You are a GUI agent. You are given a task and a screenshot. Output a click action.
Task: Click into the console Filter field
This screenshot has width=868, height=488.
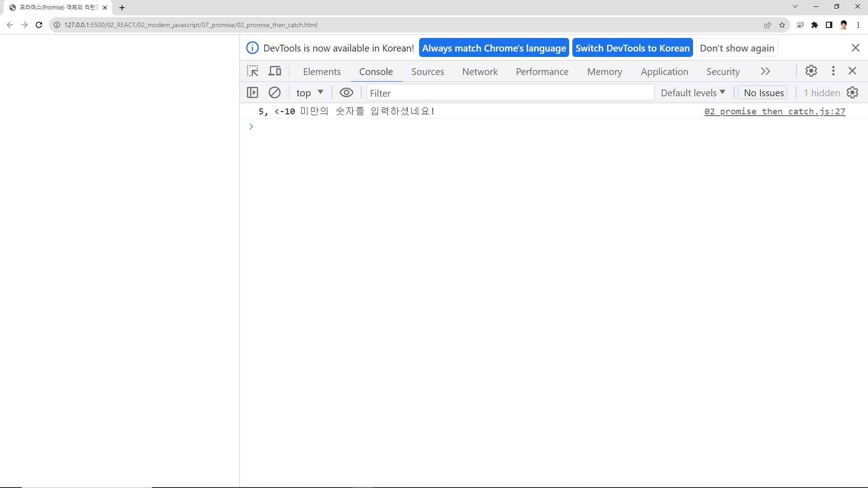(510, 93)
